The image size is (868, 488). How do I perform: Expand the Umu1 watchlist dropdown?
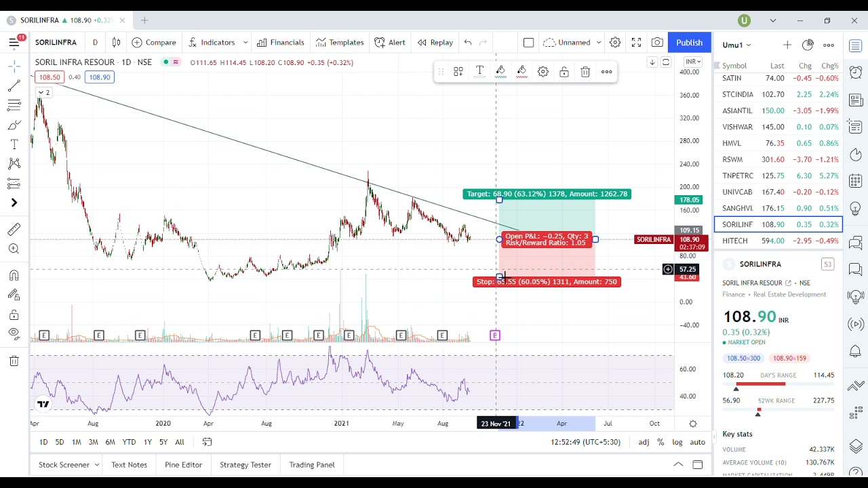point(736,45)
